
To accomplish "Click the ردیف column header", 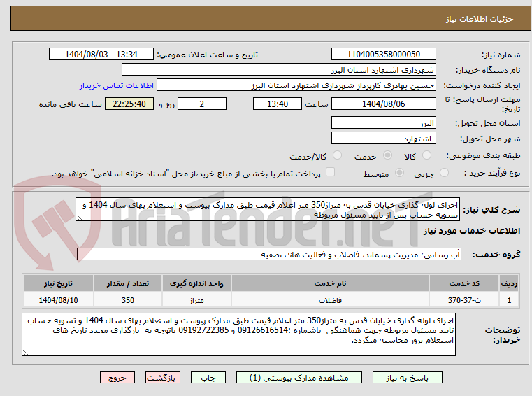I will [509, 283].
